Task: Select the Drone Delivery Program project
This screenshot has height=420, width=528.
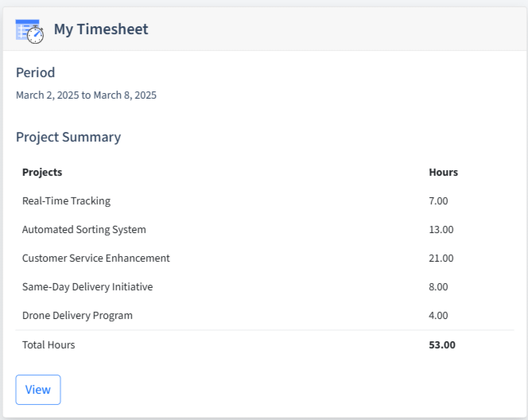Action: click(x=77, y=315)
